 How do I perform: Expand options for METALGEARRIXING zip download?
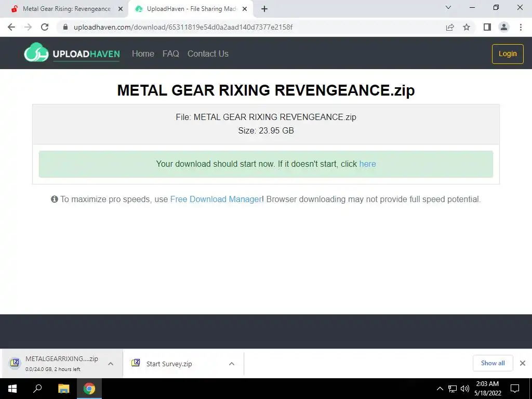click(x=111, y=364)
